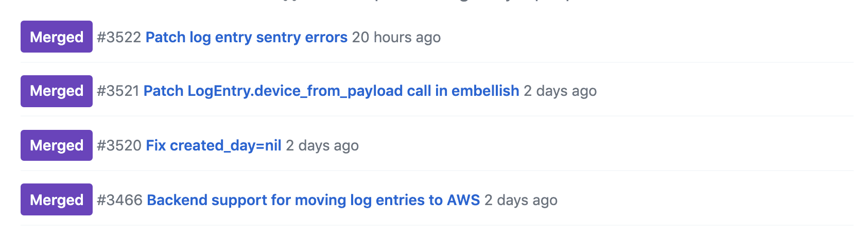Open the "Fix created_day=nil" pull request link

pyautogui.click(x=214, y=145)
